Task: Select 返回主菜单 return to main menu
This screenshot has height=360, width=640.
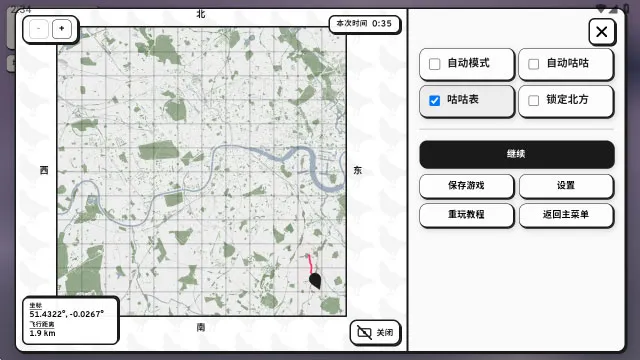Action: coord(566,215)
